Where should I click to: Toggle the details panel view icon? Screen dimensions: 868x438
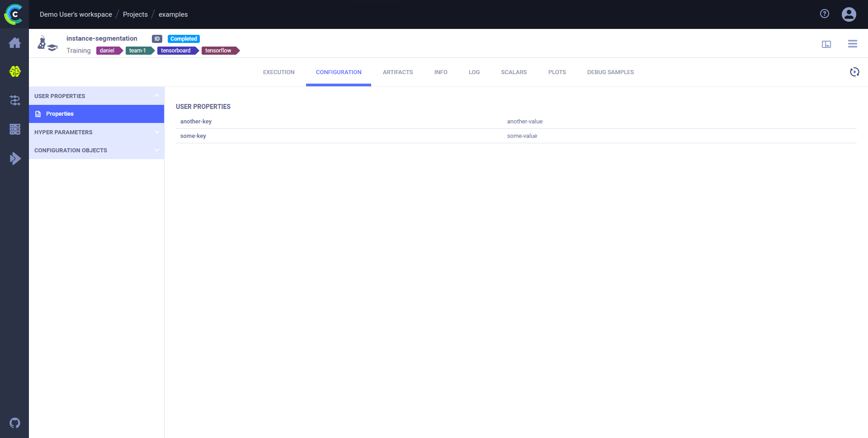(826, 44)
